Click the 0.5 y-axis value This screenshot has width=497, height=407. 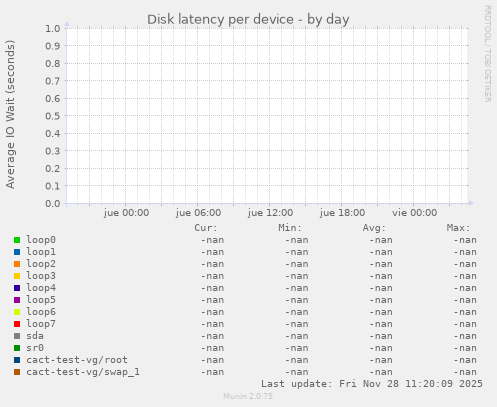point(53,116)
